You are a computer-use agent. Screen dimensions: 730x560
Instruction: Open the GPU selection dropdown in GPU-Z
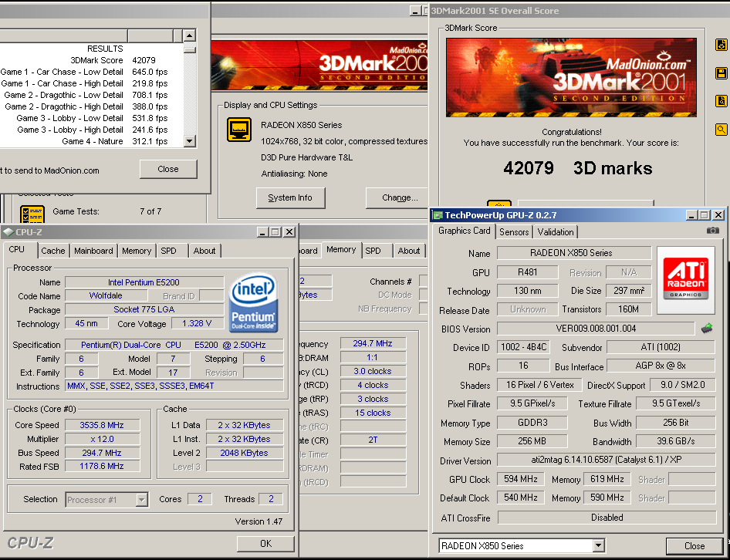coord(598,545)
